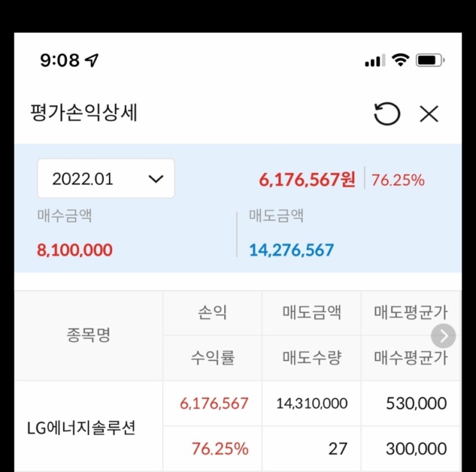Tap the 6,176,567 profit cell in the table
The height and width of the screenshot is (472, 476).
pos(214,403)
